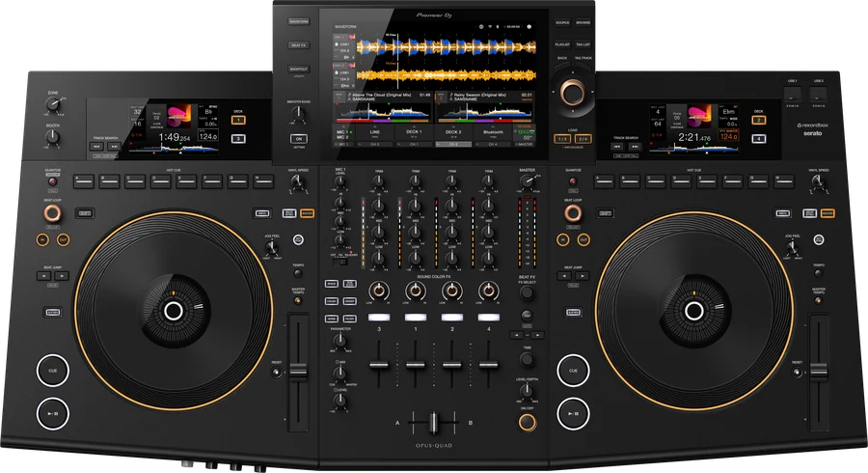Tap the right deck beat loop ring knob

click(x=573, y=212)
